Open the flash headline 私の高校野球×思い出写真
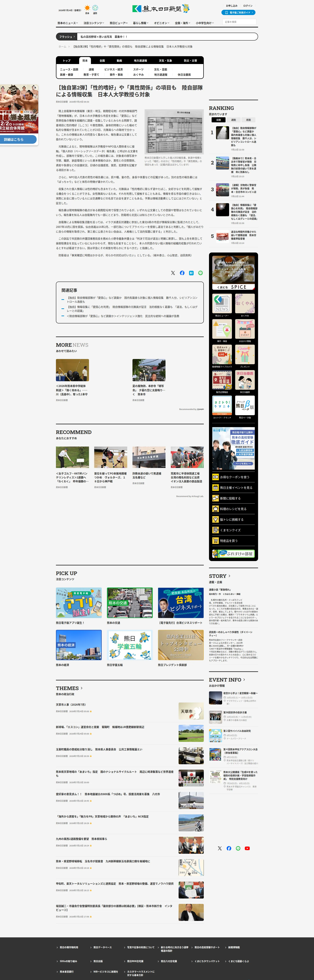This screenshot has height=980, width=314. click(x=104, y=37)
